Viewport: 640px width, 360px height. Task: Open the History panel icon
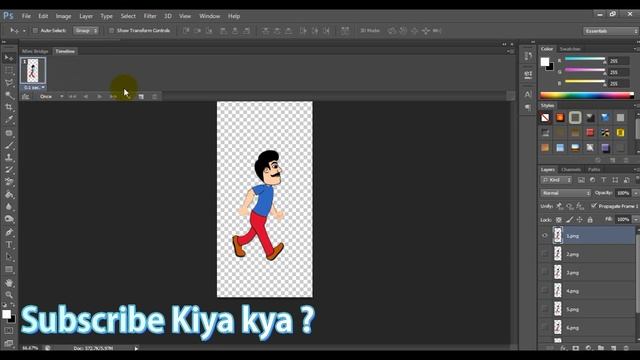tap(528, 56)
